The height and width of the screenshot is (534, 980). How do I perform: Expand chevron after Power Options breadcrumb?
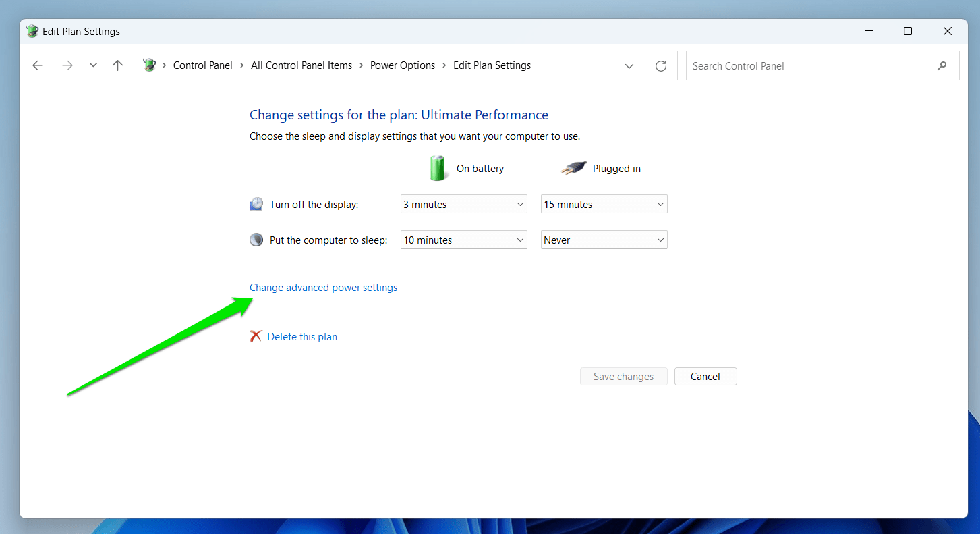(444, 65)
